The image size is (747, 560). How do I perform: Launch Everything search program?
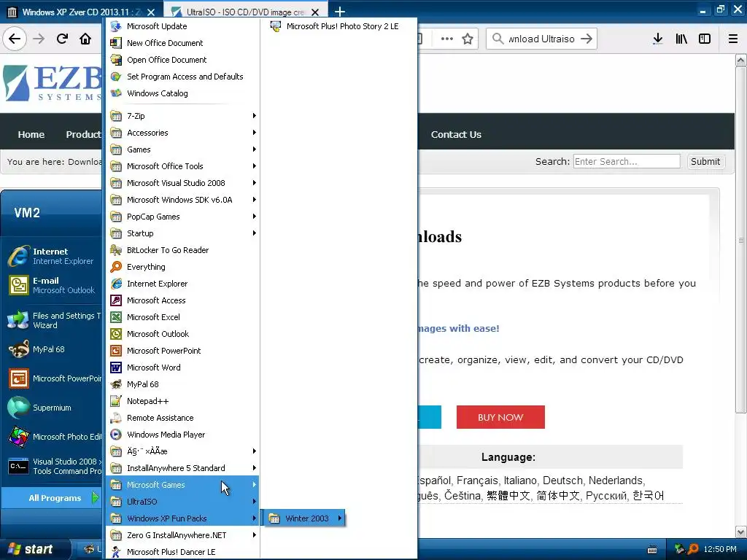[182, 267]
